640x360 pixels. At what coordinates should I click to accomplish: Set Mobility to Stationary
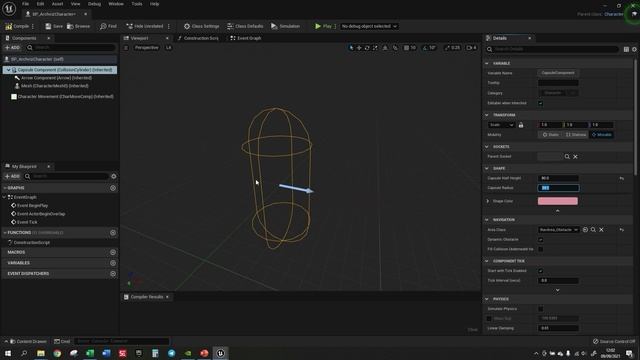point(576,135)
